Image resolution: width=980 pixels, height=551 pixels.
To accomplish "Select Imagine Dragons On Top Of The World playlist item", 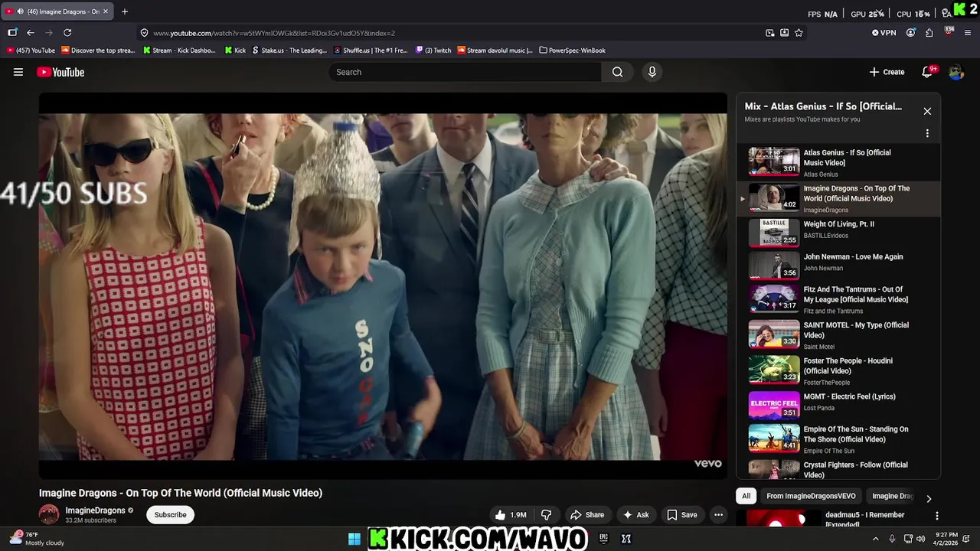I will point(838,198).
